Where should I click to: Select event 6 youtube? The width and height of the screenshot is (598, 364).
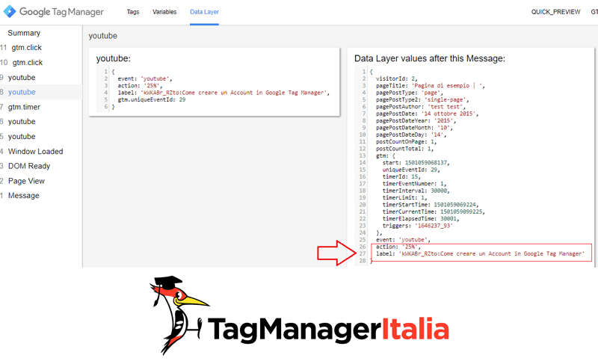pyautogui.click(x=22, y=122)
